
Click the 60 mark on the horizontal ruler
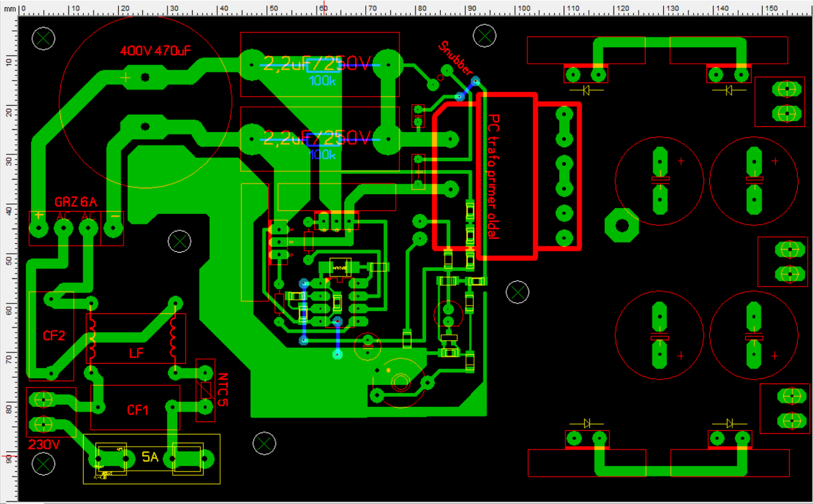[323, 9]
